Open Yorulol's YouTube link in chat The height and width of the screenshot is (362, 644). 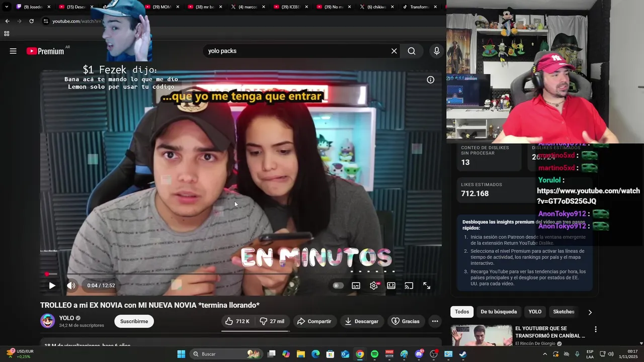588,196
